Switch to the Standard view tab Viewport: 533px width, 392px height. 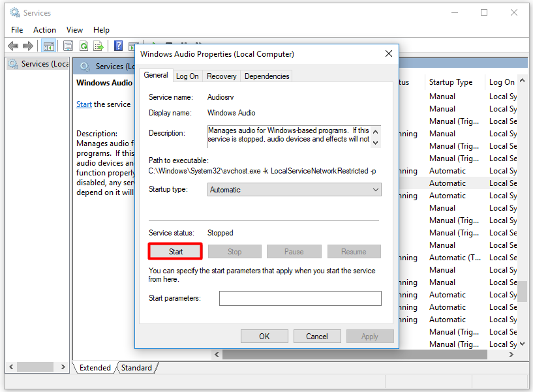[136, 368]
